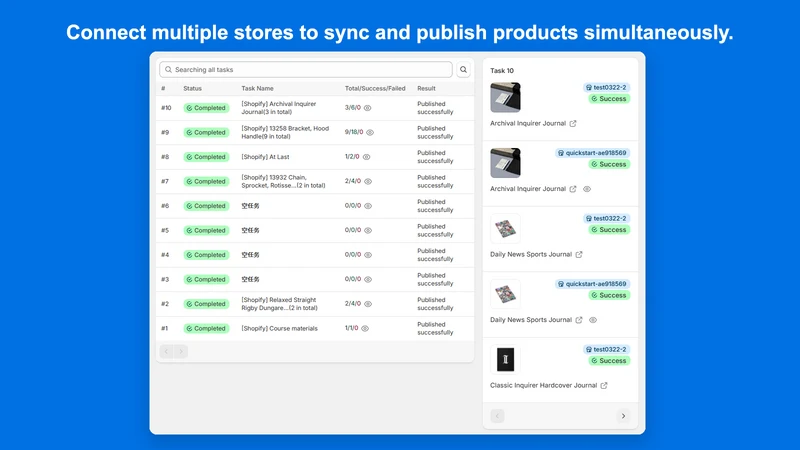View details eye icon for task #2

[x=368, y=304]
